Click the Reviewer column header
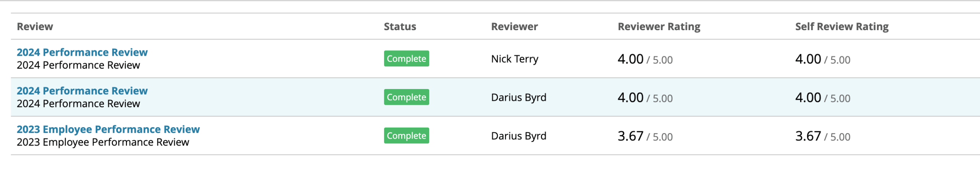Screen dimensions: 980x194 click(x=514, y=27)
